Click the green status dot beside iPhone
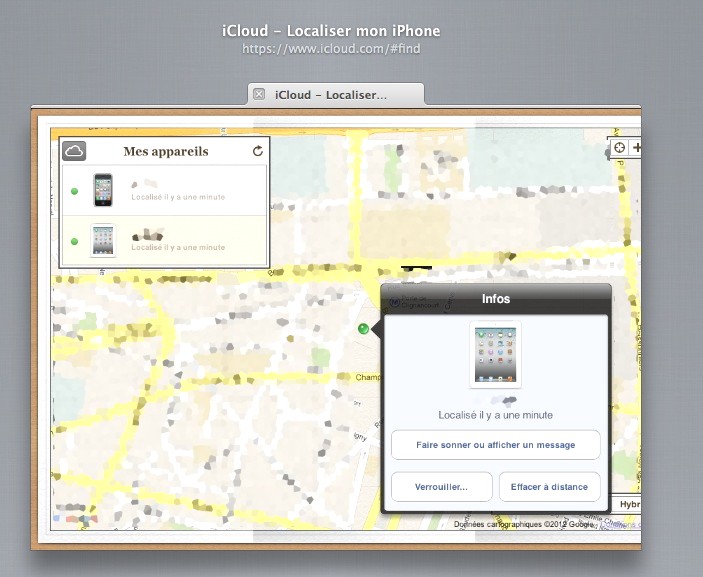Image resolution: width=703 pixels, height=577 pixels. 74,190
